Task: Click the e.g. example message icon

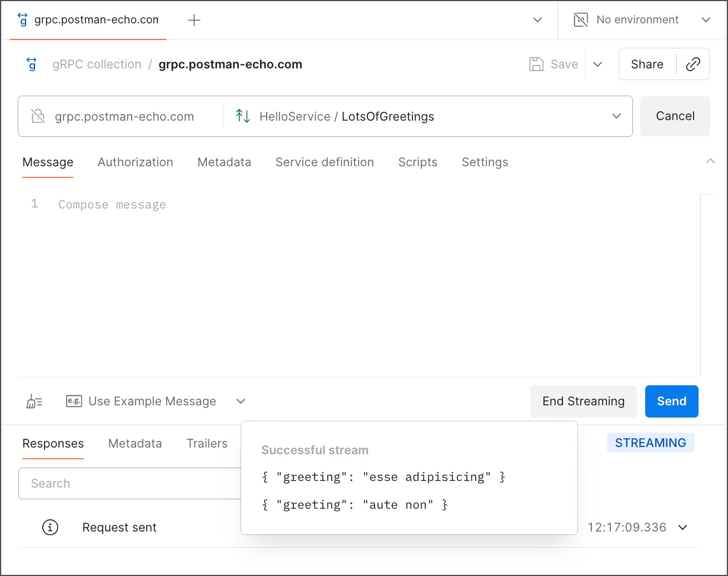Action: tap(74, 400)
